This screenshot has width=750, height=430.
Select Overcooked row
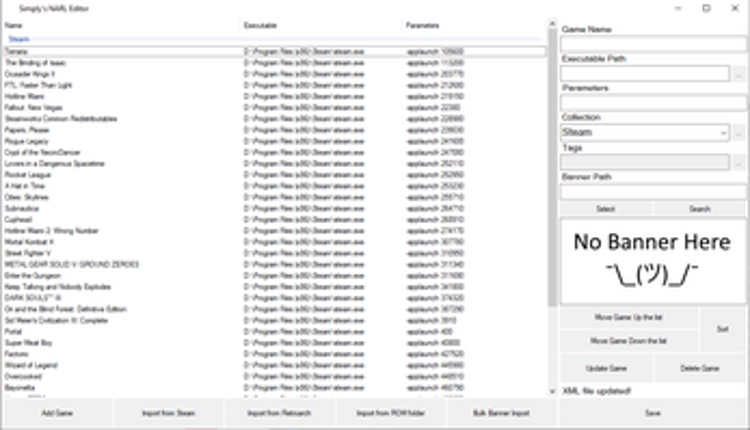tap(274, 376)
